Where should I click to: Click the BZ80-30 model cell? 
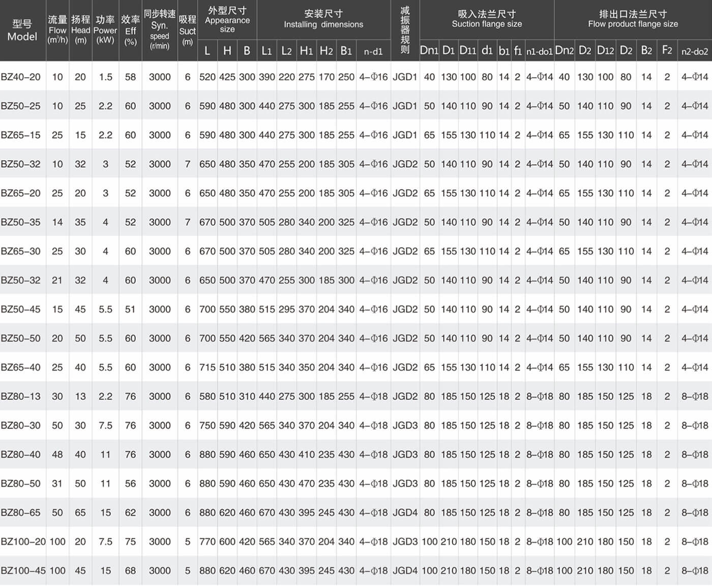21,425
